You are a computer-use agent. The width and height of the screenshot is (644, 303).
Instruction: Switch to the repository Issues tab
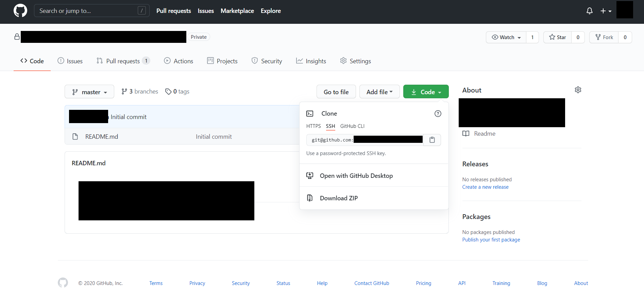pyautogui.click(x=70, y=61)
